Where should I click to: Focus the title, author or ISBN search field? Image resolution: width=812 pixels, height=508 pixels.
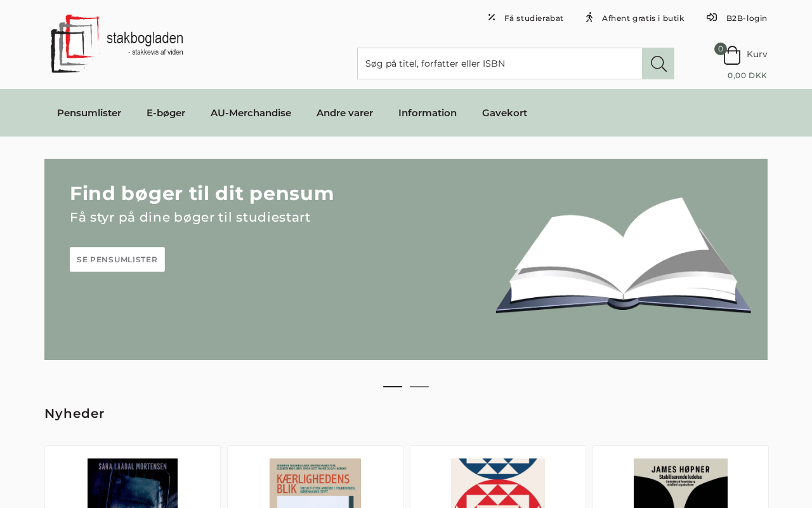point(500,63)
